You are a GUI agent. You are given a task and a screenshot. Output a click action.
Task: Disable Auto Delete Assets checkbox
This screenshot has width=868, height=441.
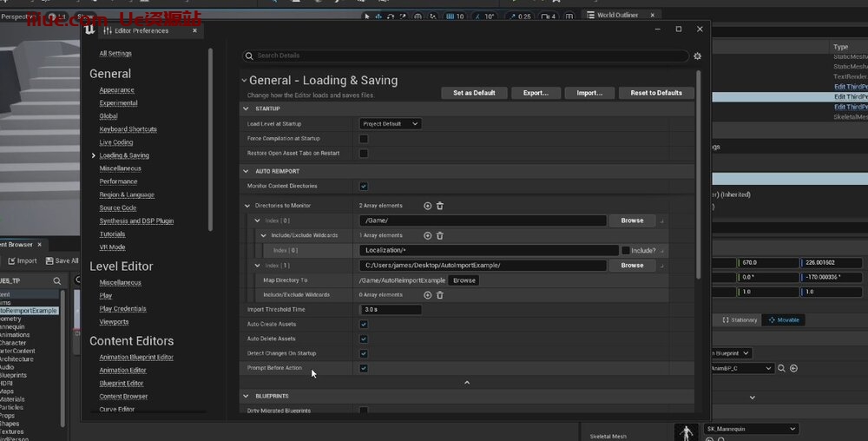364,339
